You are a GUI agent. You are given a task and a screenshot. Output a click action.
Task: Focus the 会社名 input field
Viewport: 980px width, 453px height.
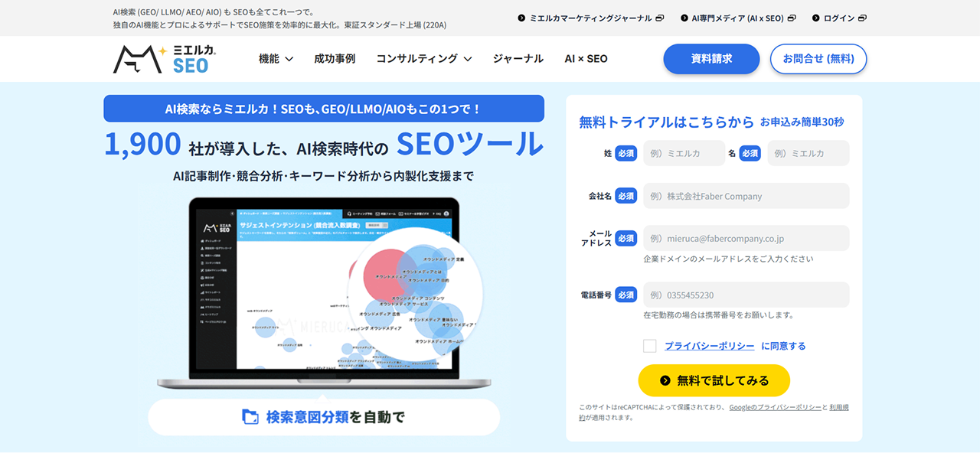[x=746, y=196]
